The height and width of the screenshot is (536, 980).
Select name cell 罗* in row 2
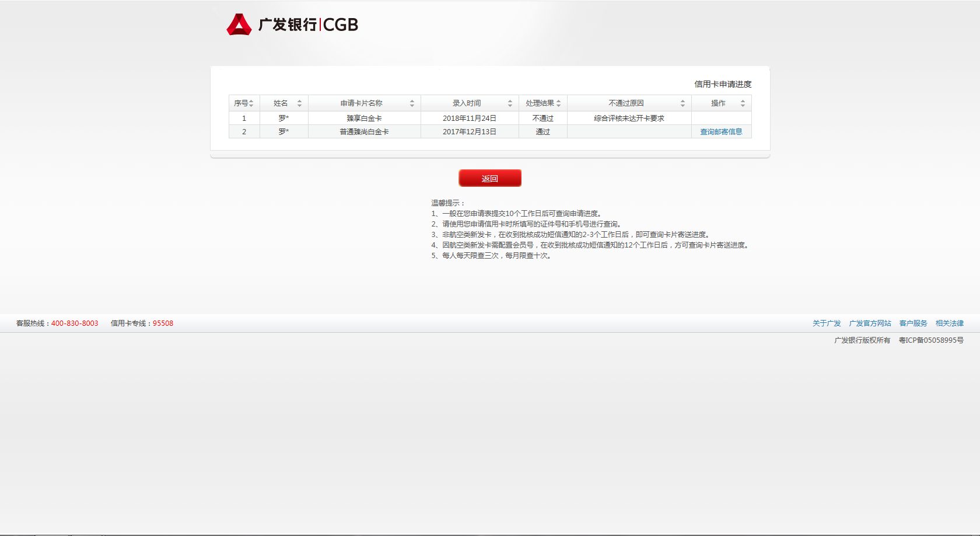(x=284, y=132)
